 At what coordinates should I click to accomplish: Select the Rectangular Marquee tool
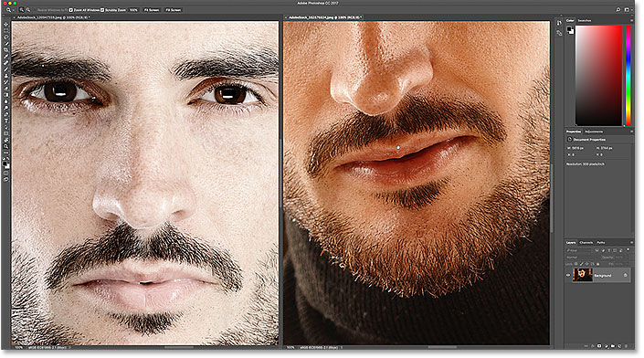(5, 30)
